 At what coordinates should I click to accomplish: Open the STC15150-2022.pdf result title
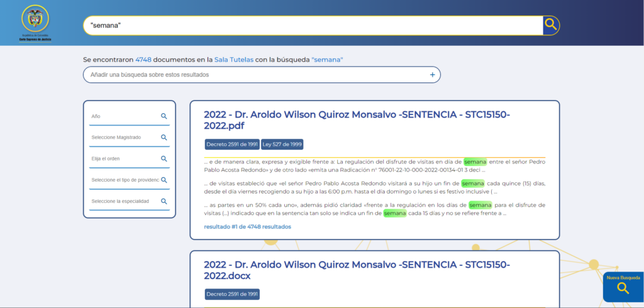click(357, 120)
